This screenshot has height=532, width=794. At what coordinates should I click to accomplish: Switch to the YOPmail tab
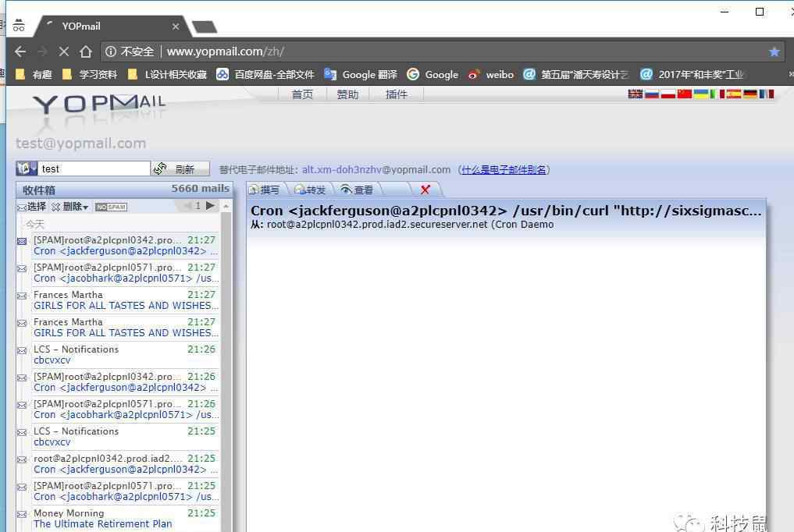pyautogui.click(x=112, y=27)
